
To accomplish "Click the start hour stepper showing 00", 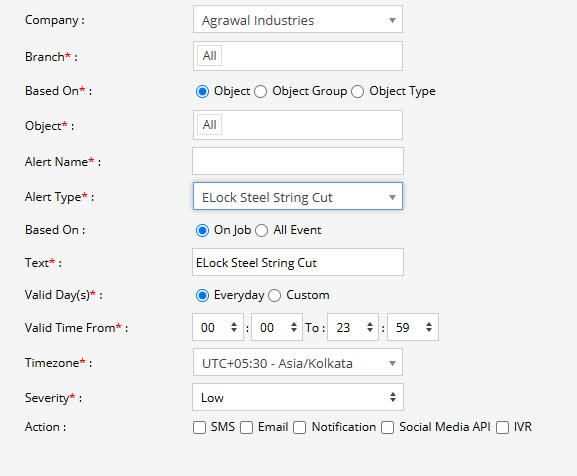I will tap(218, 327).
